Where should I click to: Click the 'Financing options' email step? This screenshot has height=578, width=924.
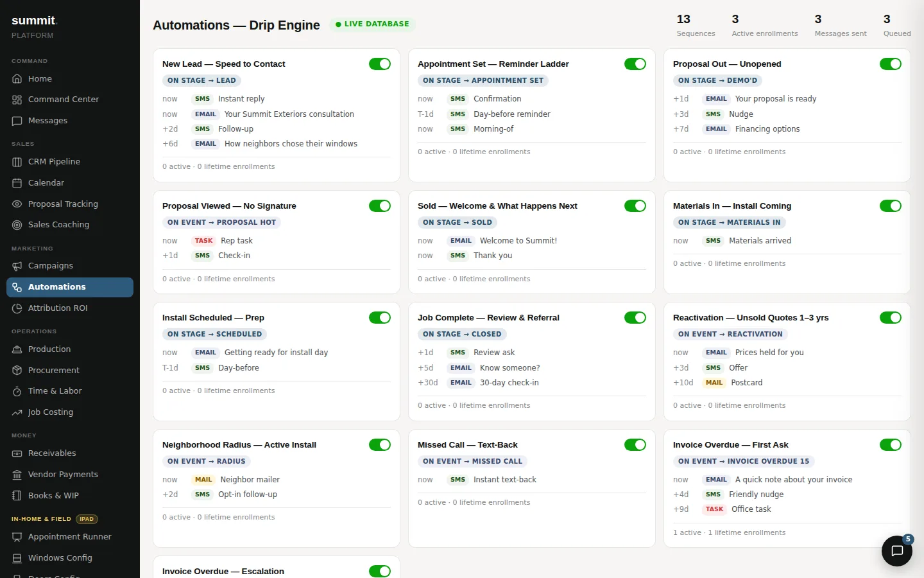[x=787, y=129]
